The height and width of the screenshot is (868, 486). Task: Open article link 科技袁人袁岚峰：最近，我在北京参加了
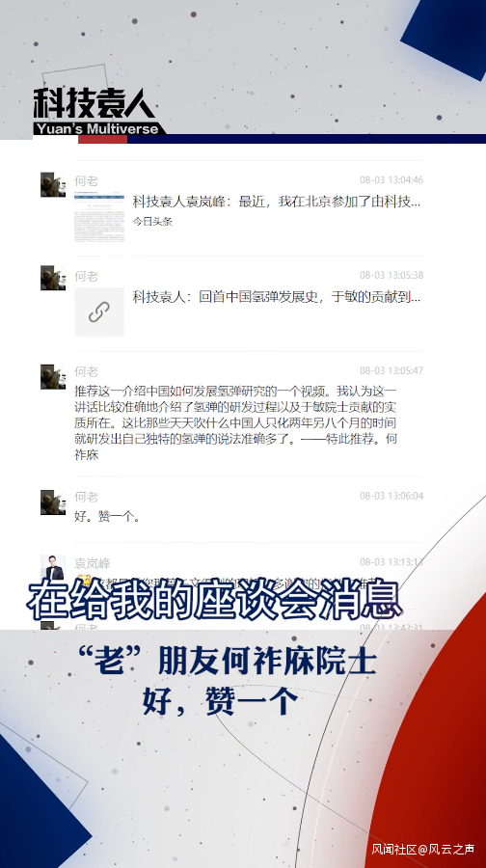pos(276,202)
